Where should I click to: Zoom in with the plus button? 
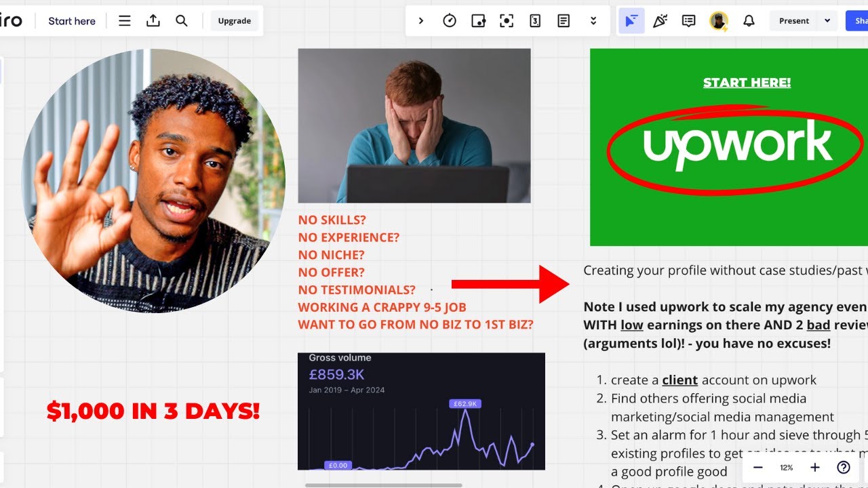coord(815,468)
